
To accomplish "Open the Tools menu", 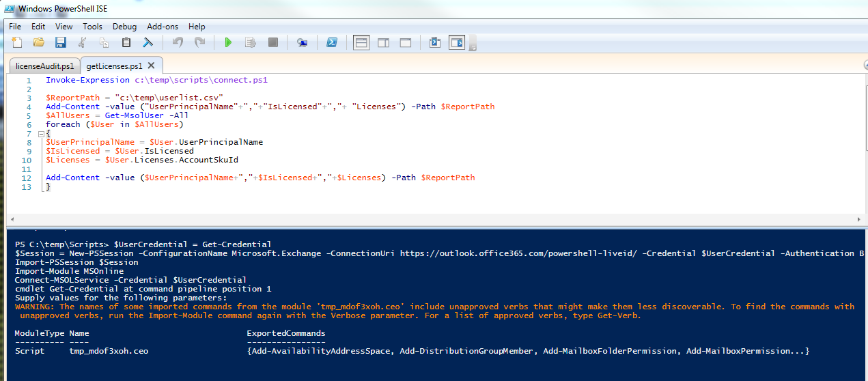I will pyautogui.click(x=93, y=27).
